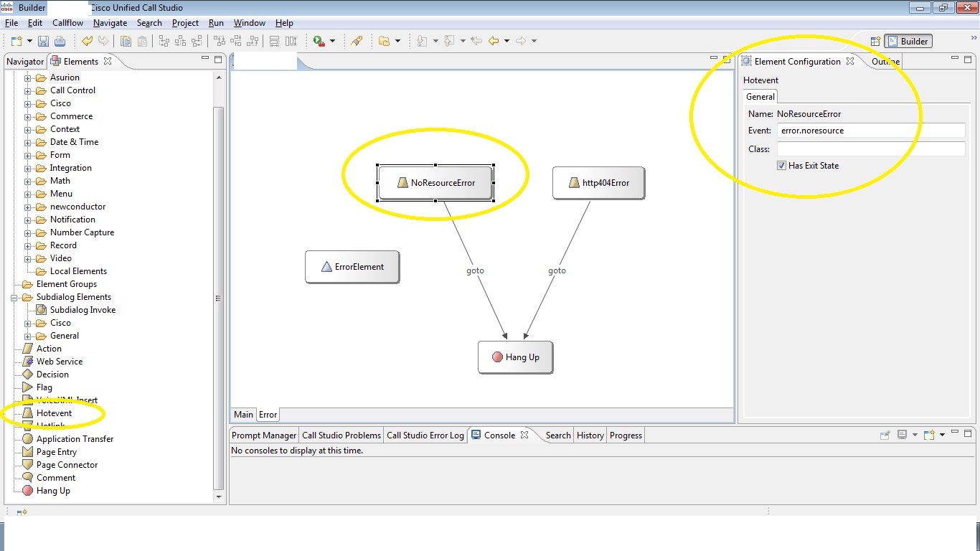Click the Undo arrow icon
980x551 pixels.
[x=88, y=41]
